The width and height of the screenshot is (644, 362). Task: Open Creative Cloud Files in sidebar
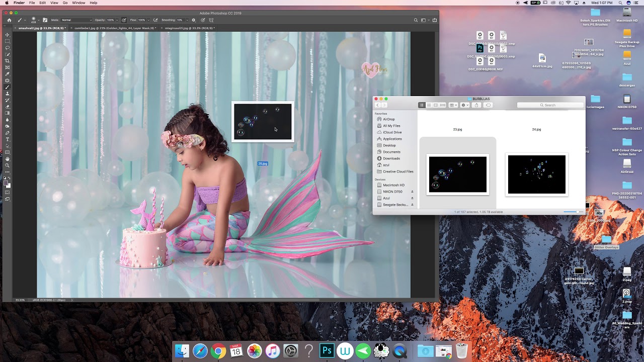pyautogui.click(x=398, y=171)
